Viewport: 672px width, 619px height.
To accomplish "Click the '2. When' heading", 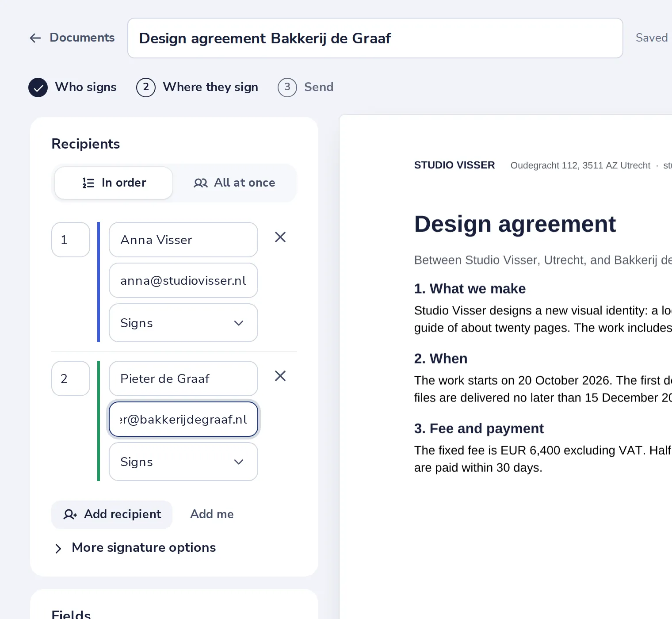I will click(x=441, y=359).
